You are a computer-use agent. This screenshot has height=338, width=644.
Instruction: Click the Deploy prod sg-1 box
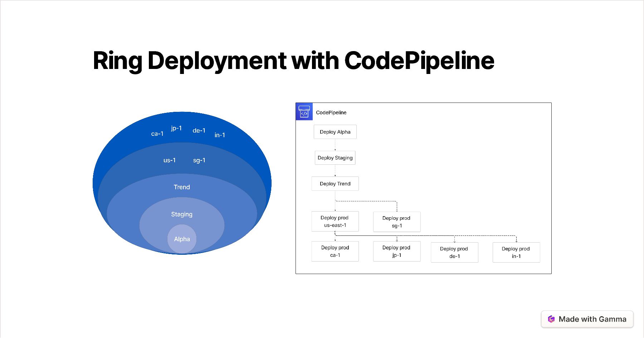coord(397,222)
